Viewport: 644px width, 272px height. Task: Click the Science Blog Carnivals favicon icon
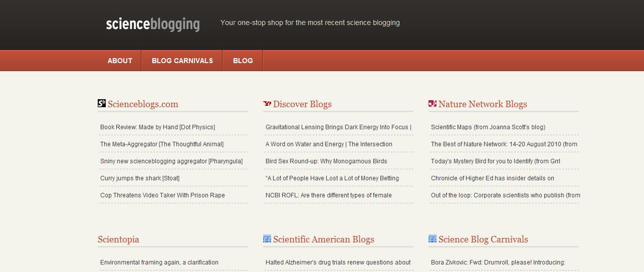[x=433, y=239]
